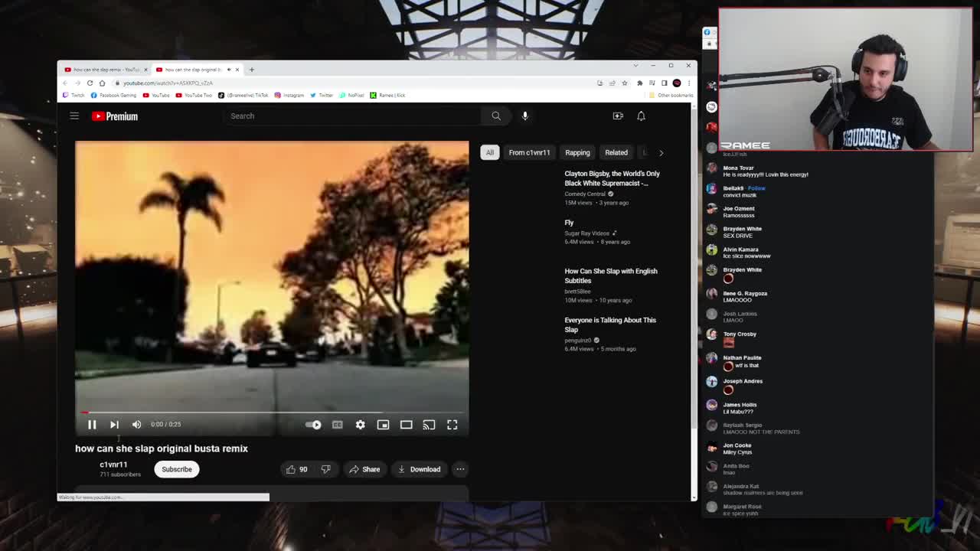The image size is (980, 551).
Task: Open notifications bell on YouTube
Action: pyautogui.click(x=641, y=116)
